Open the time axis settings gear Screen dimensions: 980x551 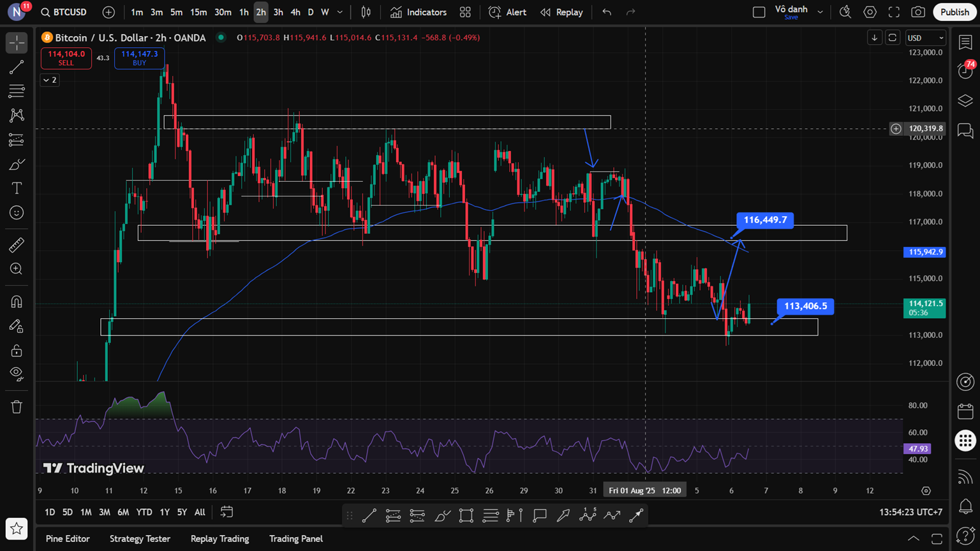(x=926, y=490)
